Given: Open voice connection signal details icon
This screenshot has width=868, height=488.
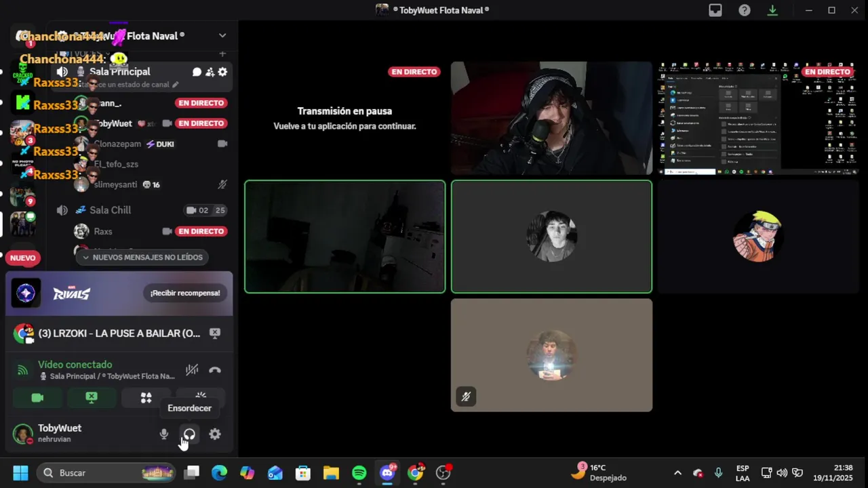Looking at the screenshot, I should [22, 370].
